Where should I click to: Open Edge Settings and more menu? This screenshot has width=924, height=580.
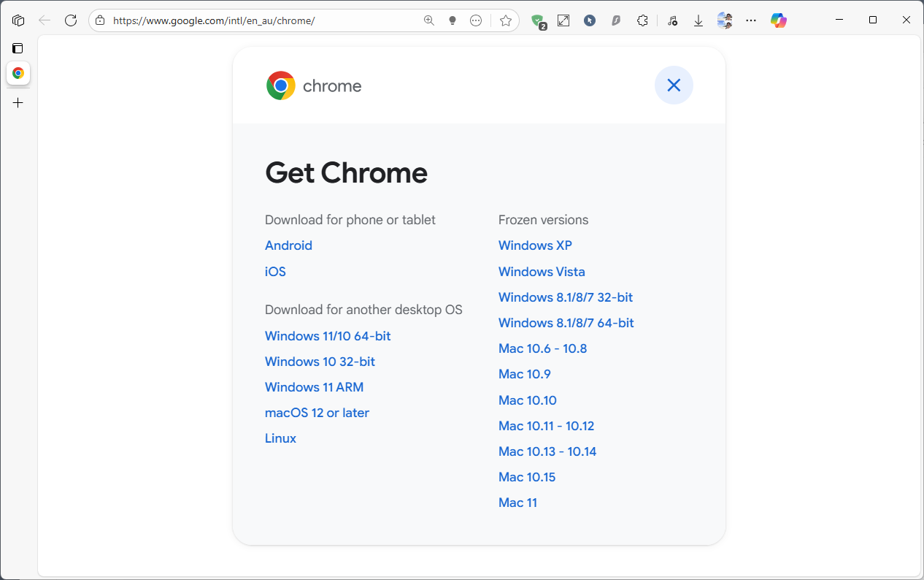[x=751, y=20]
